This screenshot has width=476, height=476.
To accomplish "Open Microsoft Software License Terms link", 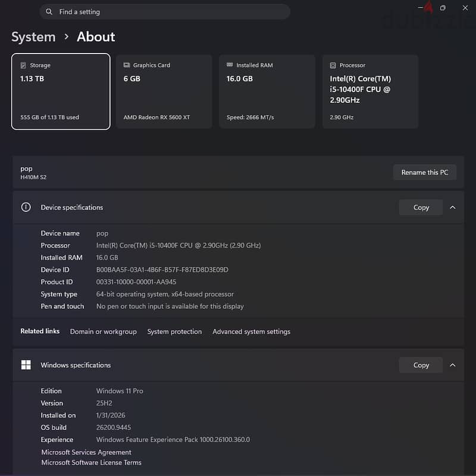I will [92, 463].
